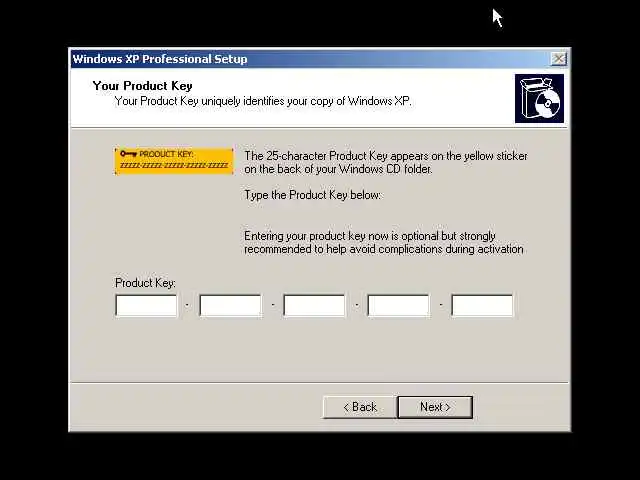Click 'Type the Product Key below:' text
This screenshot has width=640, height=480.
[x=312, y=195]
